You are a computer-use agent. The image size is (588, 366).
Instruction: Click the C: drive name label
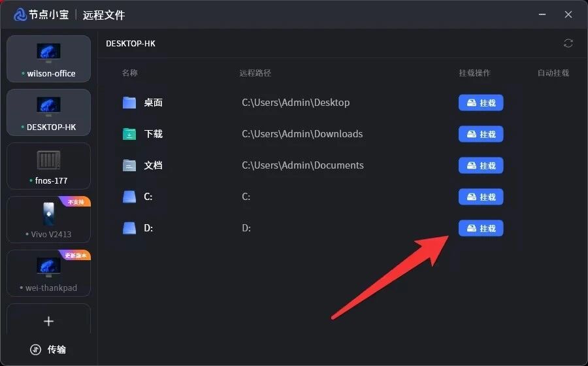pyautogui.click(x=148, y=197)
